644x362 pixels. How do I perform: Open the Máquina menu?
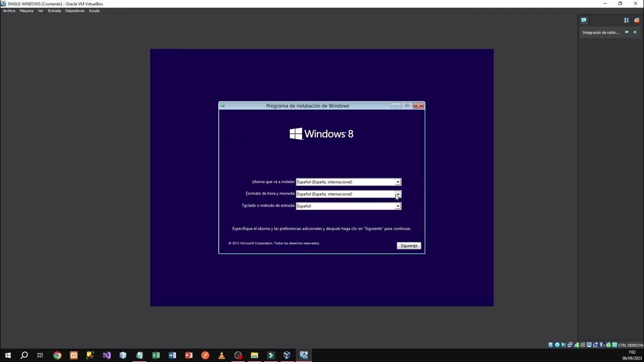tap(27, 11)
